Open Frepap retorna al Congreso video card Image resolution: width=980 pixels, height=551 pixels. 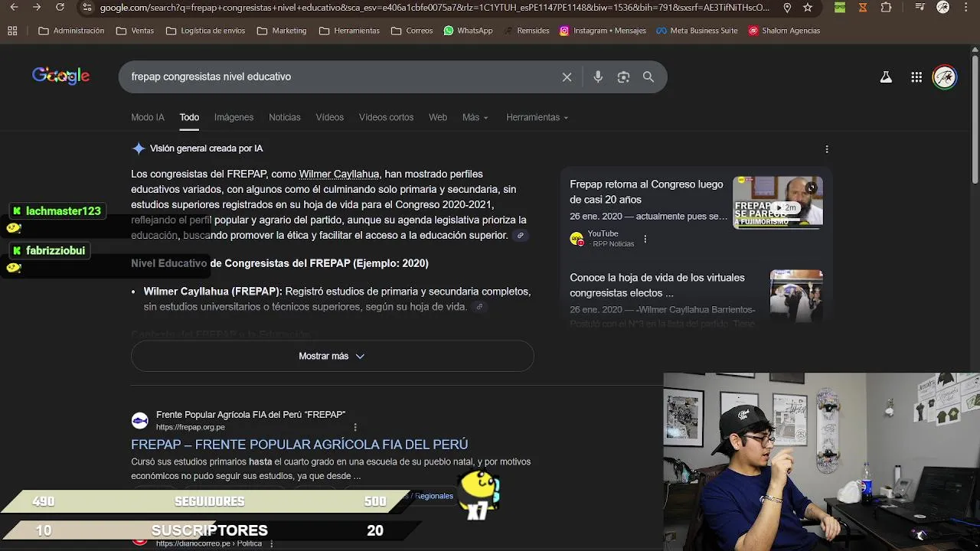click(646, 191)
